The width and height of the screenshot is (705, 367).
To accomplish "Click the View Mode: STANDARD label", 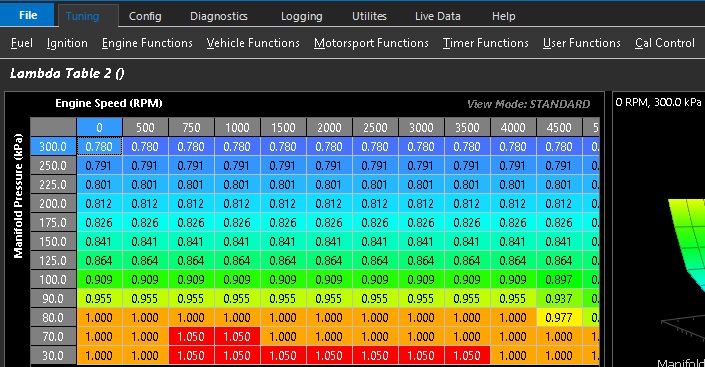I will (x=528, y=104).
